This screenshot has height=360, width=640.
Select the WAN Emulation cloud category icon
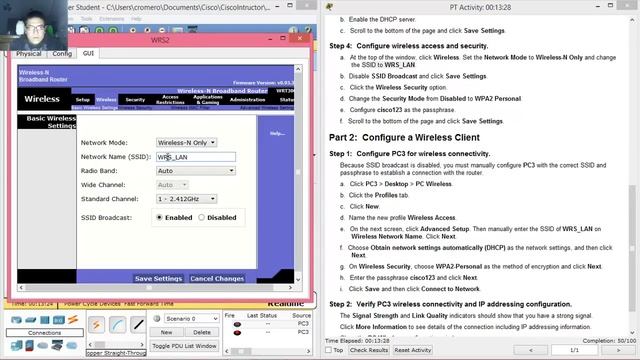(x=43, y=346)
